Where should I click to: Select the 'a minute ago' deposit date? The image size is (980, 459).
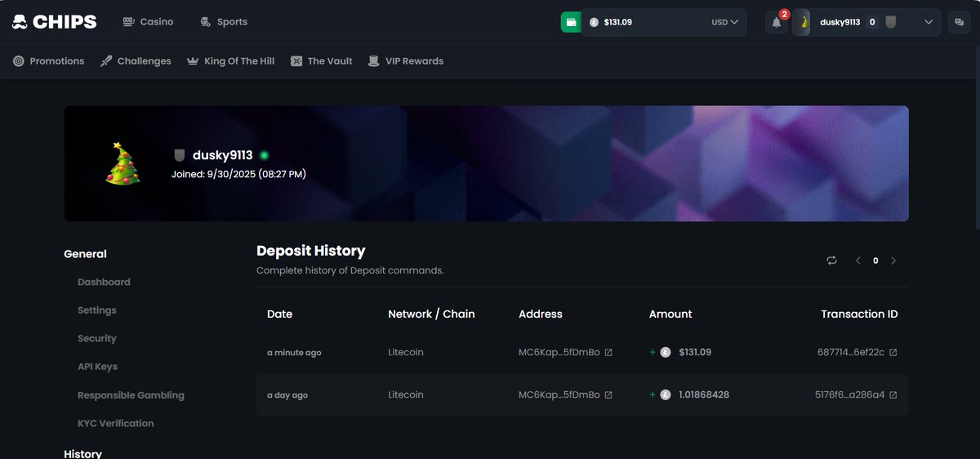pyautogui.click(x=294, y=353)
